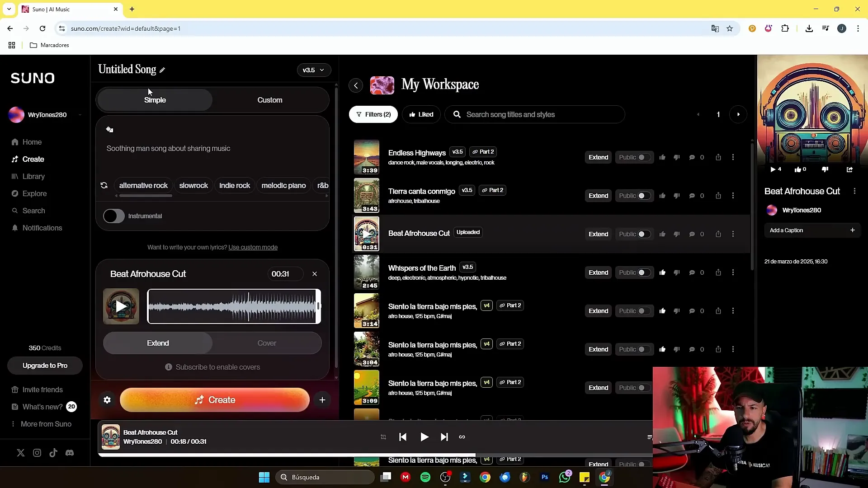
Task: Add the indie rock style tag
Action: pyautogui.click(x=235, y=185)
